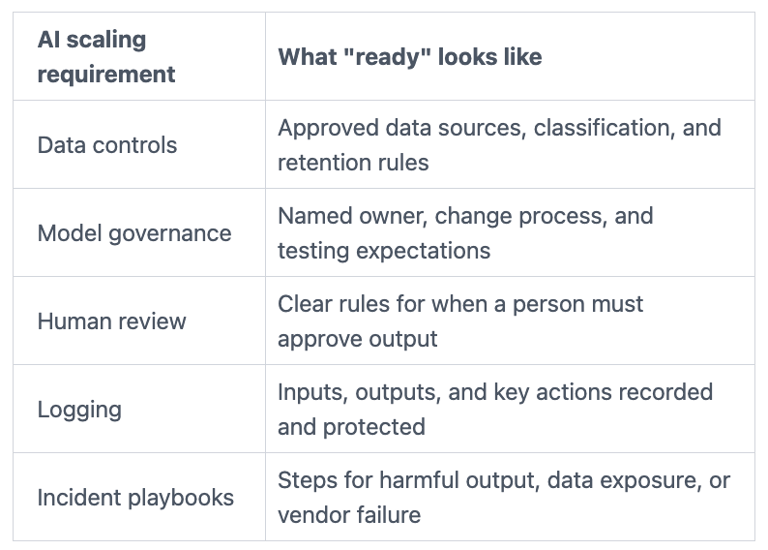Click 'Steps for harmful output' description
Screen dimensions: 768x550
(x=409, y=480)
